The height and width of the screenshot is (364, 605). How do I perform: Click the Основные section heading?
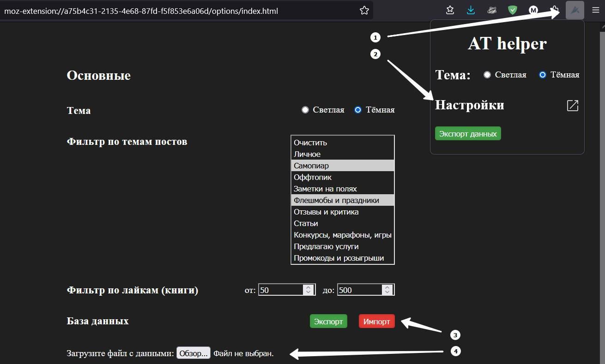(99, 75)
